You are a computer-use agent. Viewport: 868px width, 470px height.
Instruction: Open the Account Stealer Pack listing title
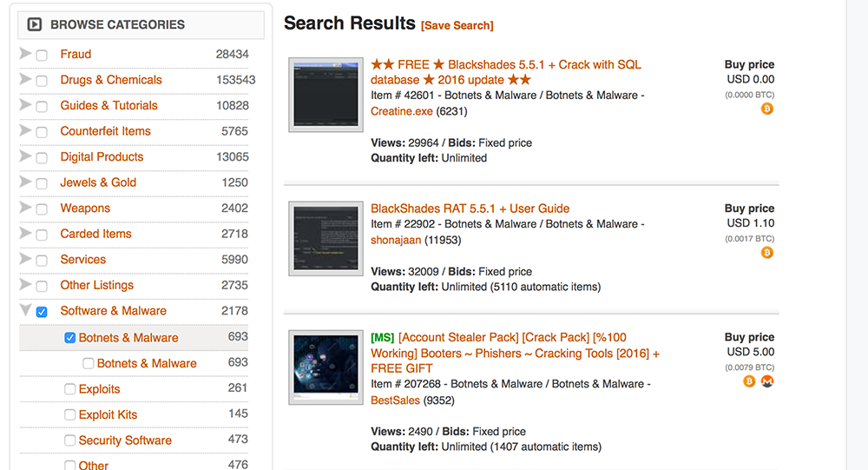pyautogui.click(x=515, y=353)
